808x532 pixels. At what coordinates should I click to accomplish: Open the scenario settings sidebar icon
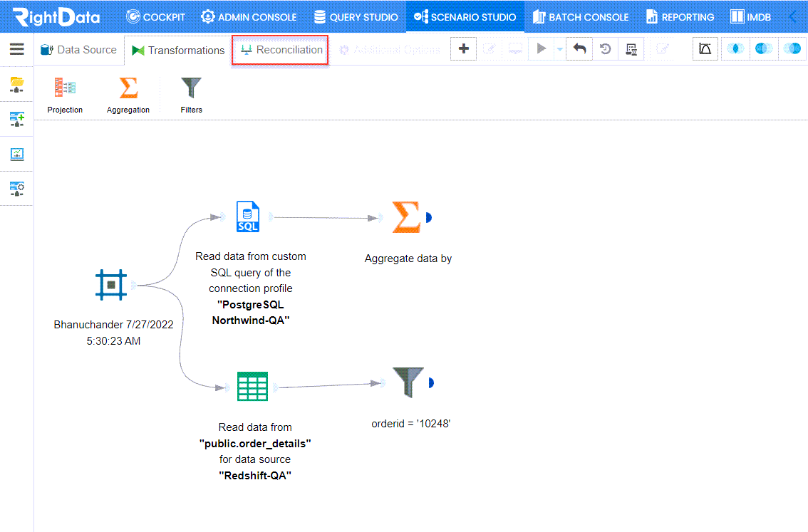coord(17,189)
